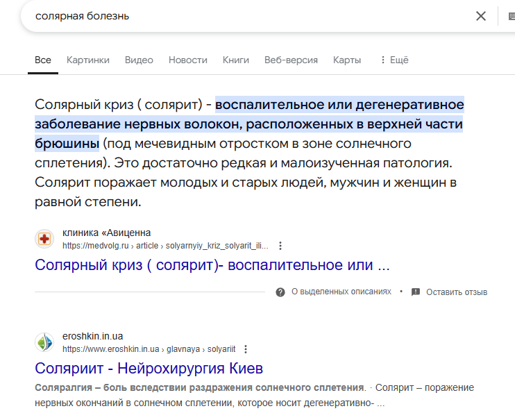Click the site name 'eroshkin.in.ua'
Viewport: 515px width, 420px height.
92,336
